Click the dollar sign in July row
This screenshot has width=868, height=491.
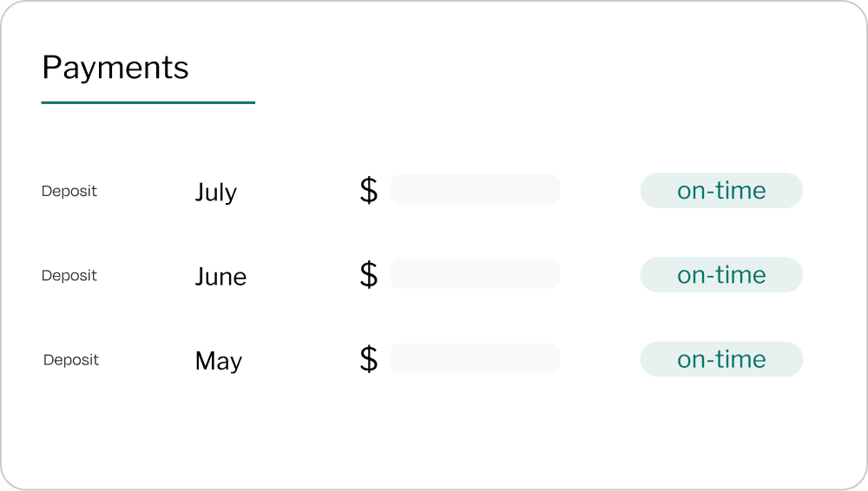[369, 190]
